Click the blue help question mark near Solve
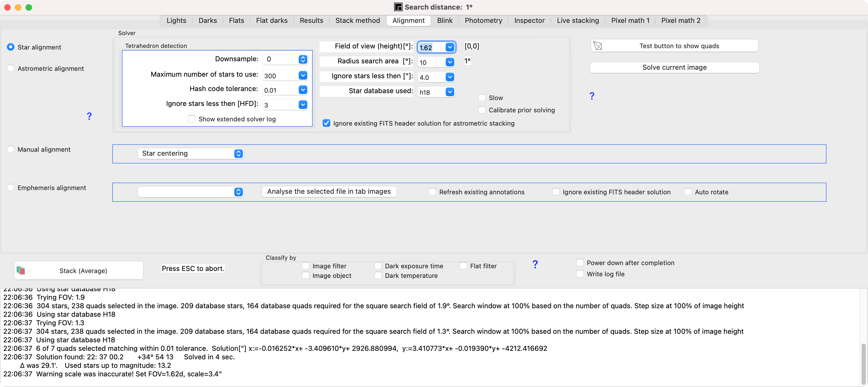This screenshot has height=387, width=868. tap(592, 96)
